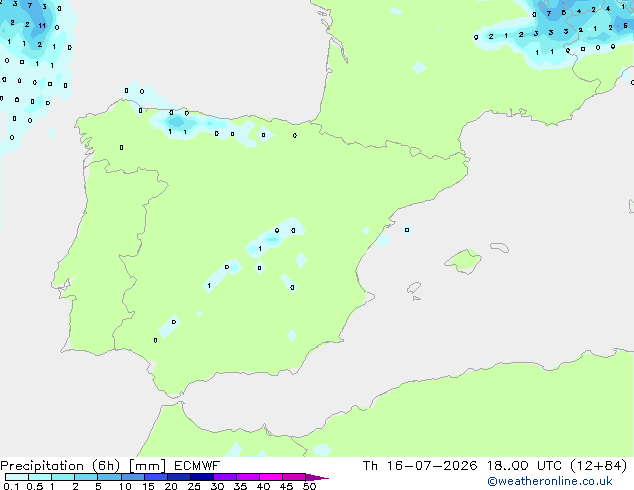Click the '10' legend scale label
Image resolution: width=634 pixels, height=490 pixels.
[x=125, y=486]
